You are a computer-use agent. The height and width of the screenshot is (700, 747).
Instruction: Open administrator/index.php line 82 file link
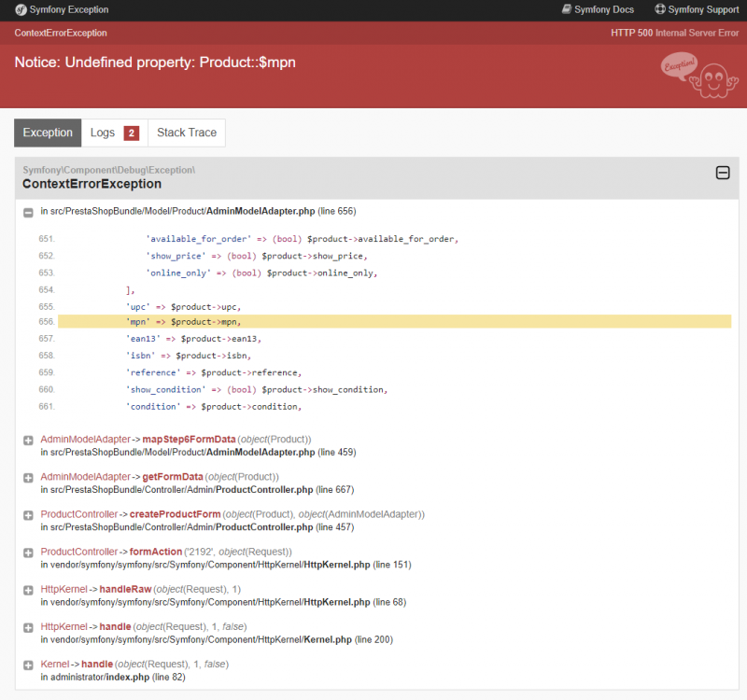(x=113, y=677)
